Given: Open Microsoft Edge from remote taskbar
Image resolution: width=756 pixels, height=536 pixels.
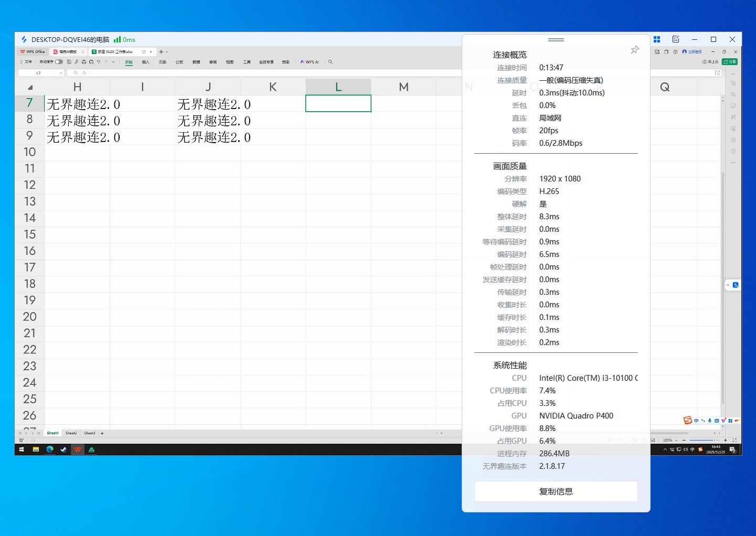Looking at the screenshot, I should click(x=50, y=449).
